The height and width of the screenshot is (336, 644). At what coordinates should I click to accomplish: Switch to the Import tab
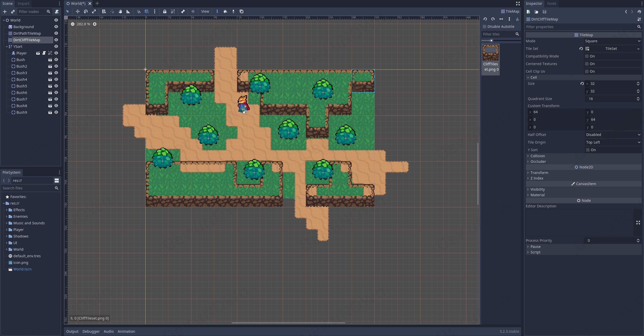pos(23,4)
